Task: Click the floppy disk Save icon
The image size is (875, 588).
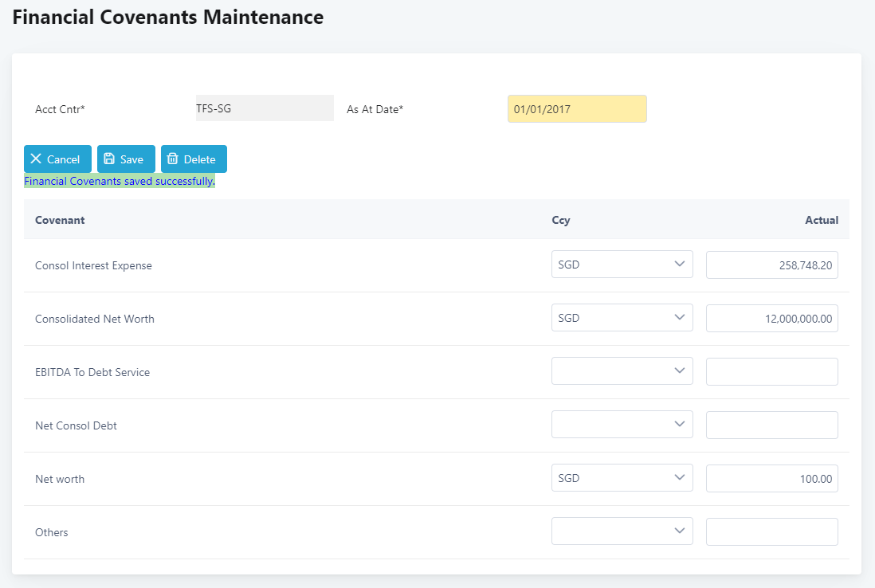Action: [x=109, y=159]
